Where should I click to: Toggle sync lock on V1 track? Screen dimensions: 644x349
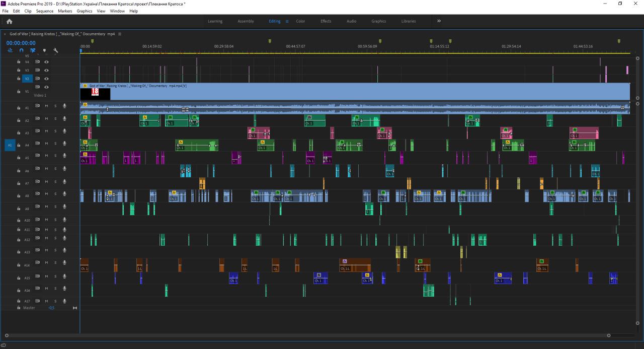coord(37,87)
